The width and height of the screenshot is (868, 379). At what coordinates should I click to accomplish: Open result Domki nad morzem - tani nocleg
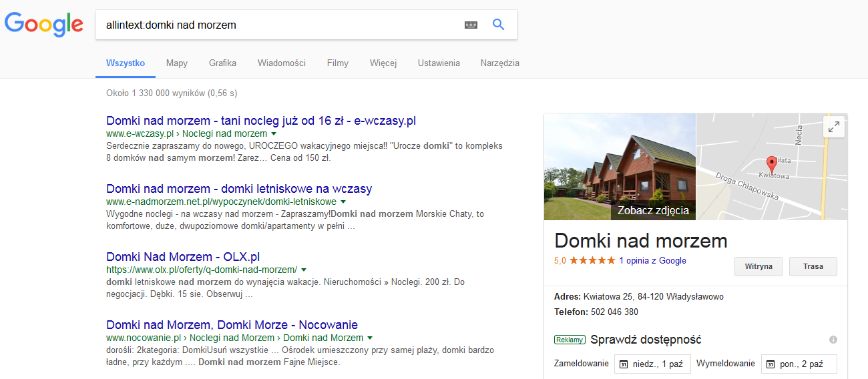point(261,121)
